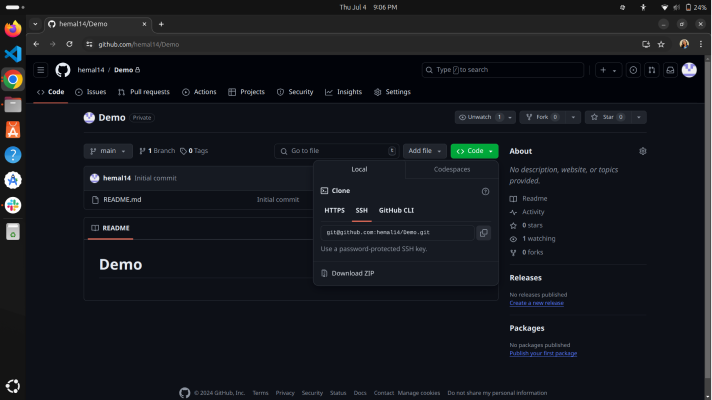Select the Local tab in Code popup
The width and height of the screenshot is (712, 400).
pos(359,169)
